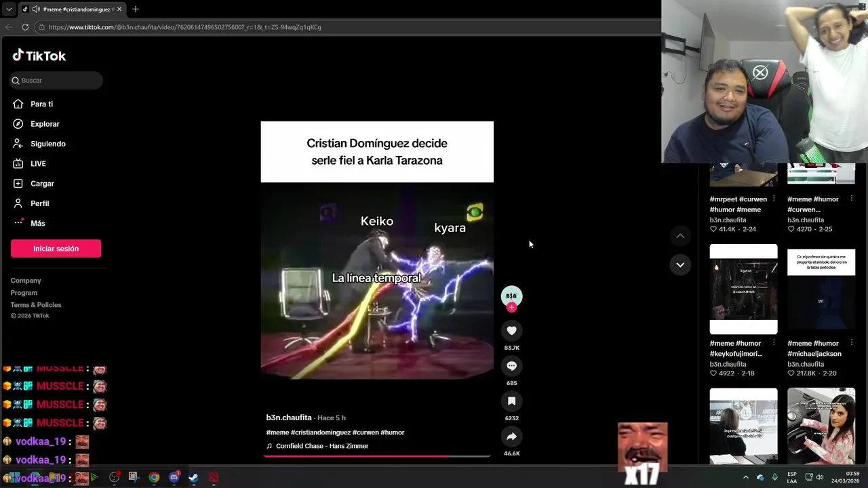
Task: Go to previous video with up chevron
Action: click(680, 236)
